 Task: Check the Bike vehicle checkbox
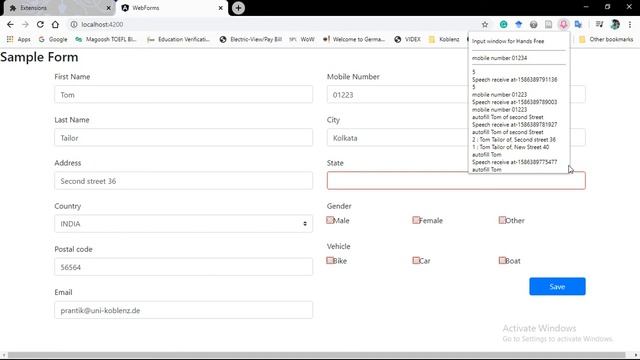[330, 260]
